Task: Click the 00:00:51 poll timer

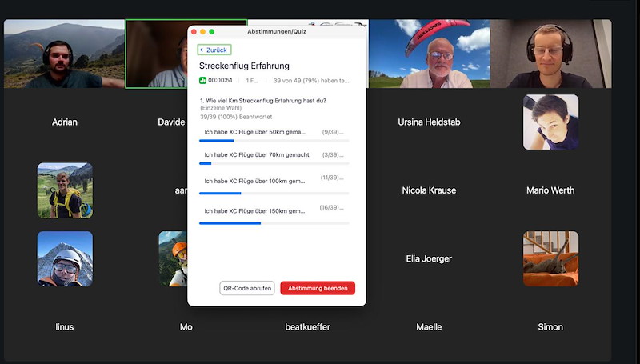Action: tap(220, 80)
